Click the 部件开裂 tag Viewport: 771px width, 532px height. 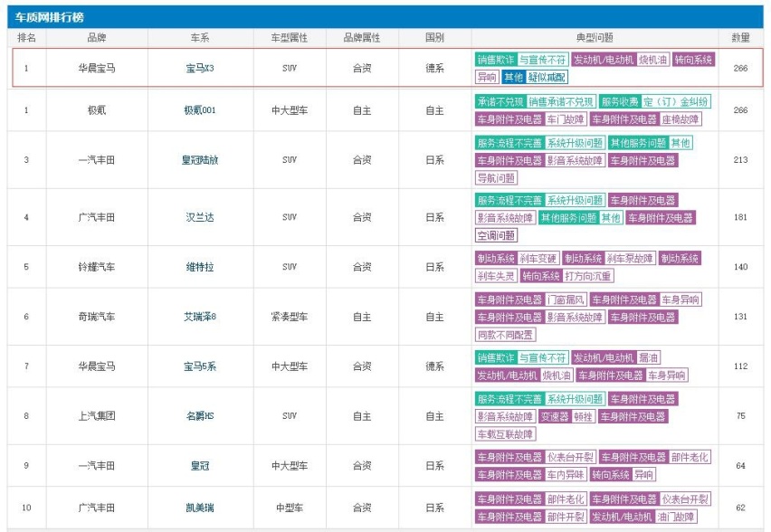pos(566,517)
